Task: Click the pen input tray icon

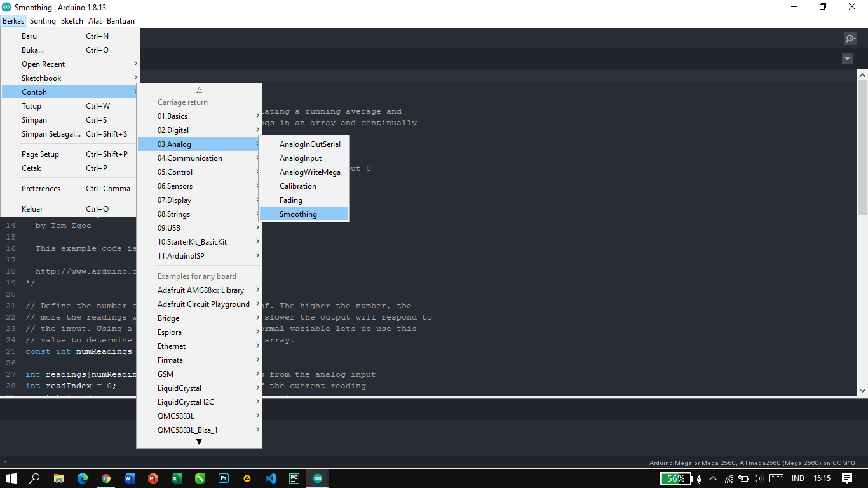Action: (699, 478)
